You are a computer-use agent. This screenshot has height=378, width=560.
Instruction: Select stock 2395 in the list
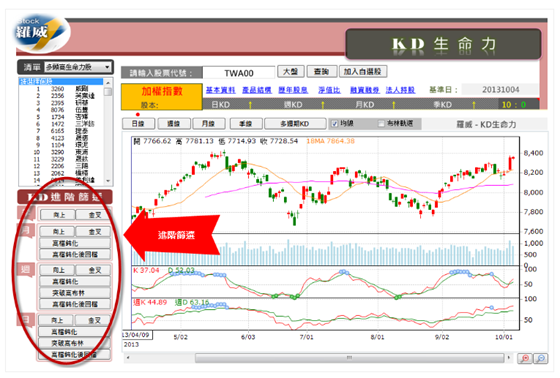click(61, 103)
